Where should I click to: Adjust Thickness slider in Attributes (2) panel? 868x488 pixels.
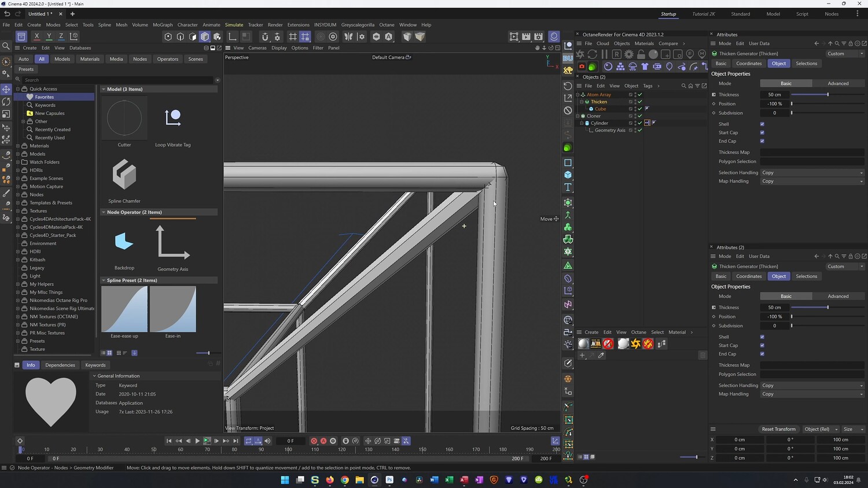827,308
